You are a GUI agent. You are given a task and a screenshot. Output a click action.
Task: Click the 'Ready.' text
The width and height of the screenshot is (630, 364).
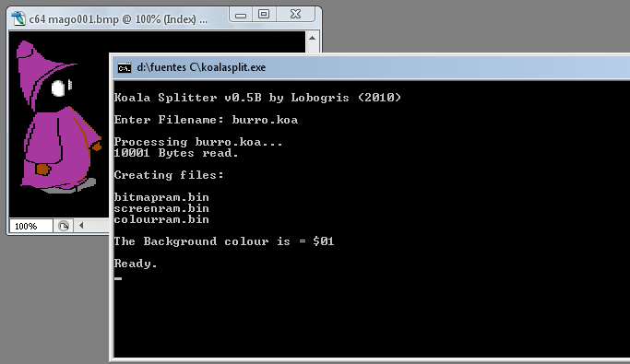pyautogui.click(x=136, y=264)
